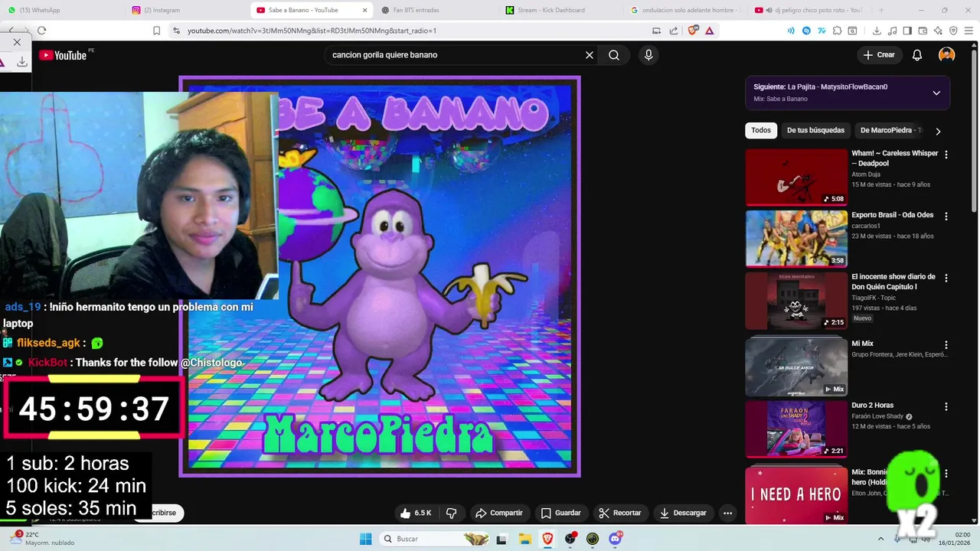Open a new browser tab with plus
Image resolution: width=980 pixels, height=551 pixels.
(881, 10)
